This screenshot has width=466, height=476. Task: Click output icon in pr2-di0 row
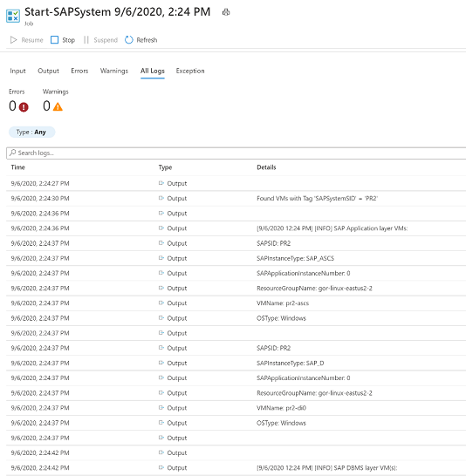(161, 408)
